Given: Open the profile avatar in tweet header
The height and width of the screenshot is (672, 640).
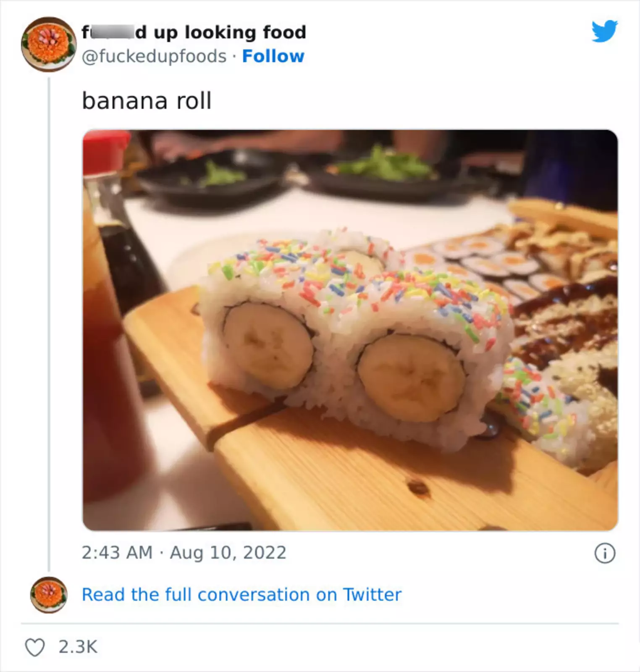Looking at the screenshot, I should coord(49,44).
